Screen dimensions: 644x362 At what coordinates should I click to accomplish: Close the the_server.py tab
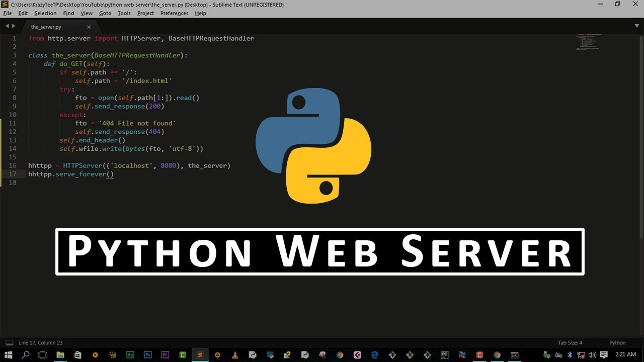point(89,27)
